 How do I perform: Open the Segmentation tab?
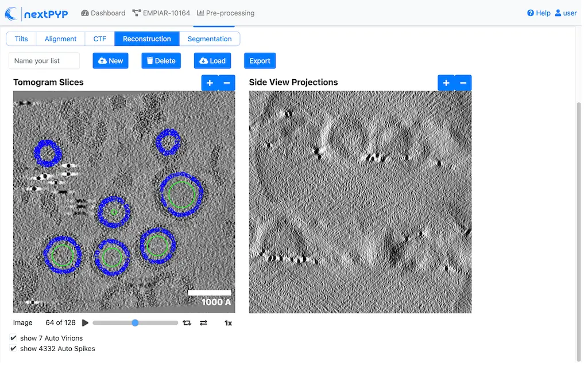210,39
